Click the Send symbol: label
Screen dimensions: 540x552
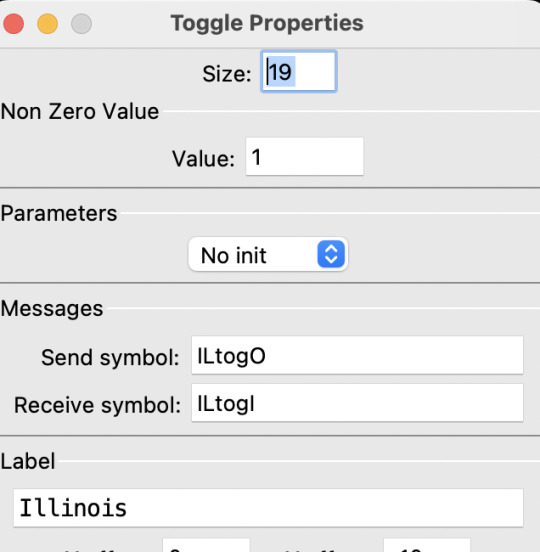point(110,357)
